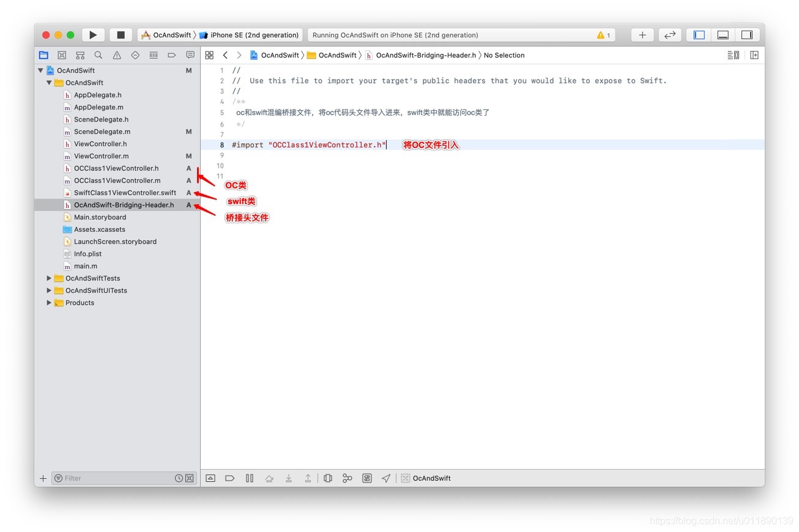Open the Find navigator magnifier icon
The image size is (799, 532).
98,55
